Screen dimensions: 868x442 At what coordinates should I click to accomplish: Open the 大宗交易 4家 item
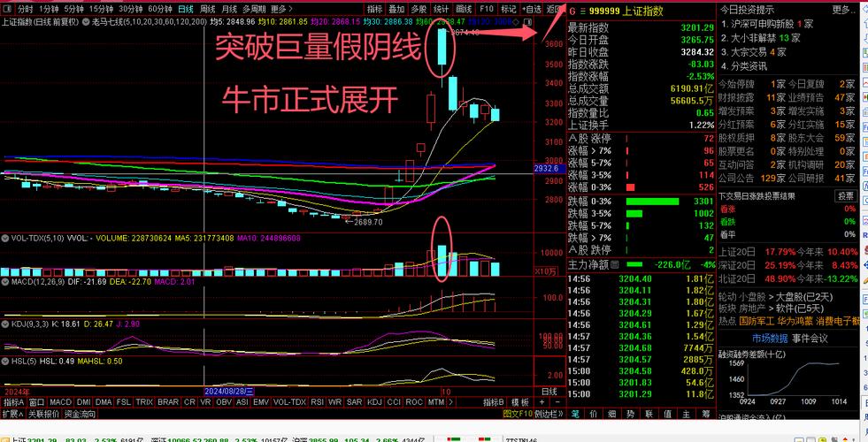[x=753, y=52]
